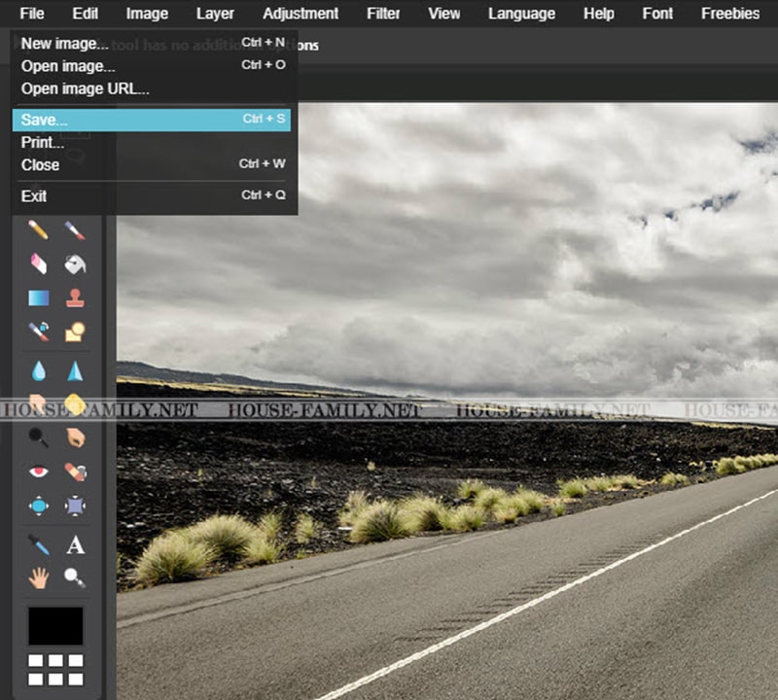Screen dimensions: 778x700
Task: Choose Exit from the File menu
Action: point(152,196)
